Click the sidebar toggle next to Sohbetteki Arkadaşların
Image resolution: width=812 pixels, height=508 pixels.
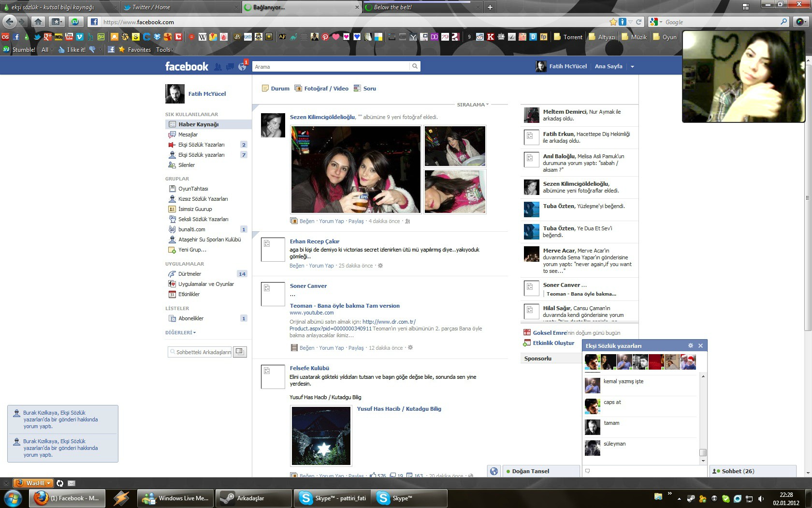[240, 352]
